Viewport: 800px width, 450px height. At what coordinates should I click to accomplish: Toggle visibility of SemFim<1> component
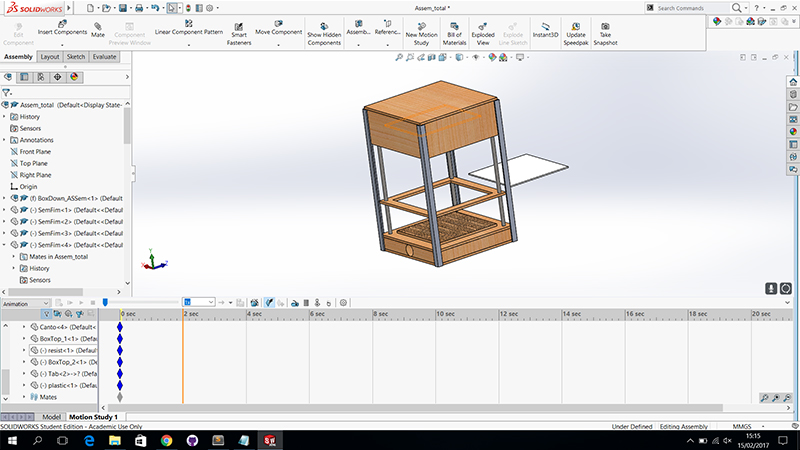pos(14,210)
